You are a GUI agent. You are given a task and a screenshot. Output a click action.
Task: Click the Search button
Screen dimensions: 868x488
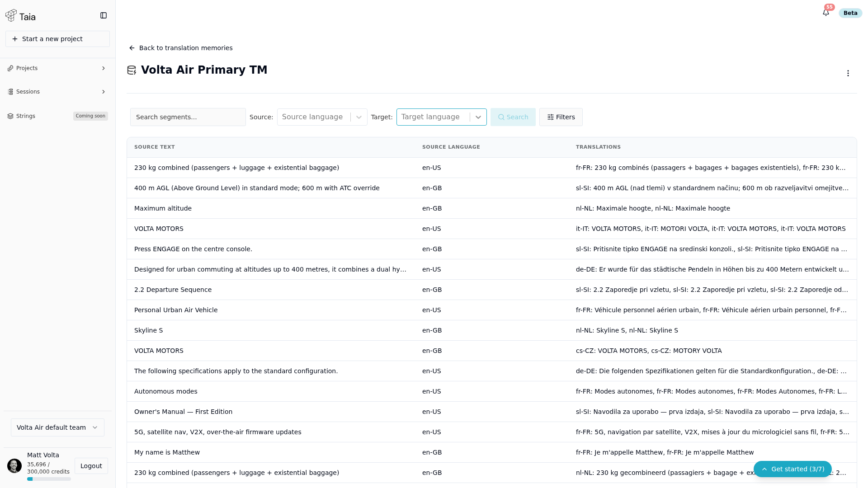pyautogui.click(x=513, y=117)
